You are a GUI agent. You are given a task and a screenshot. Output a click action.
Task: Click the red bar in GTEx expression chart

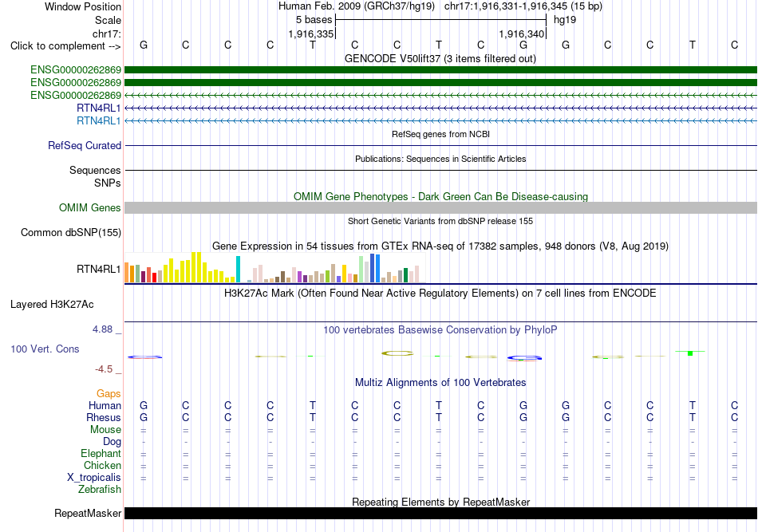(154, 278)
